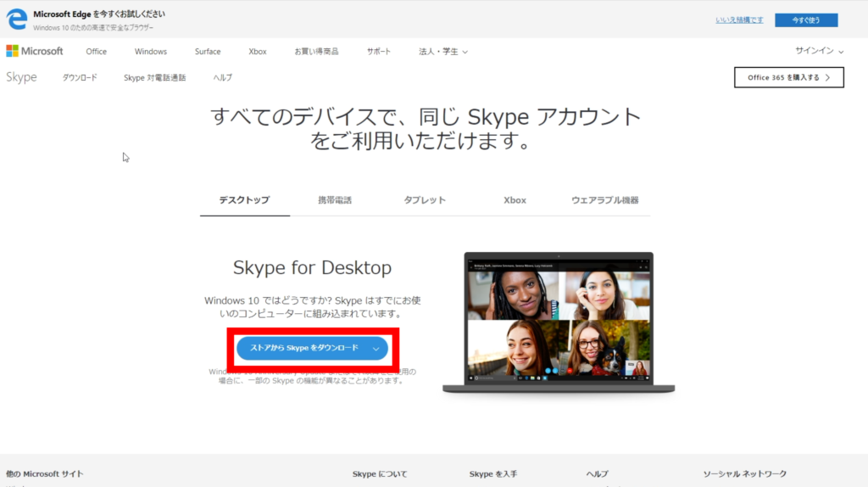868x487 pixels.
Task: Expand the download button chevron arrow
Action: click(x=376, y=349)
